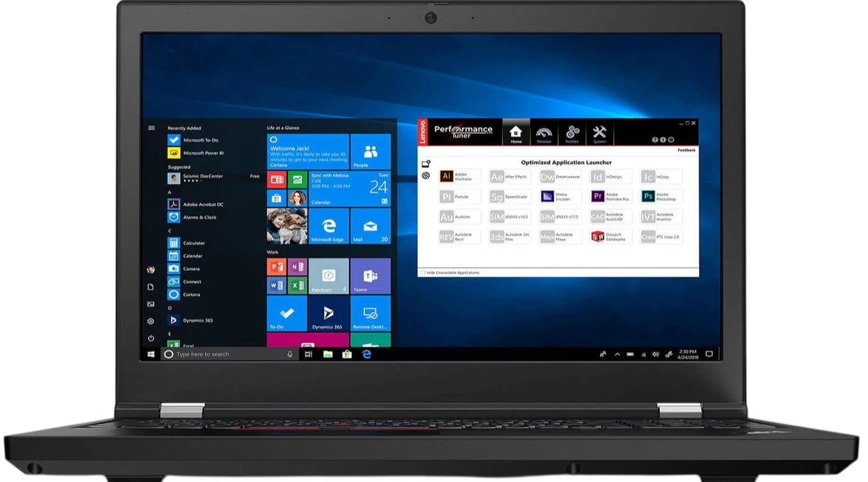Screen dimensions: 868x482
Task: Select the Seismic DocCenter suggested app
Action: point(213,177)
